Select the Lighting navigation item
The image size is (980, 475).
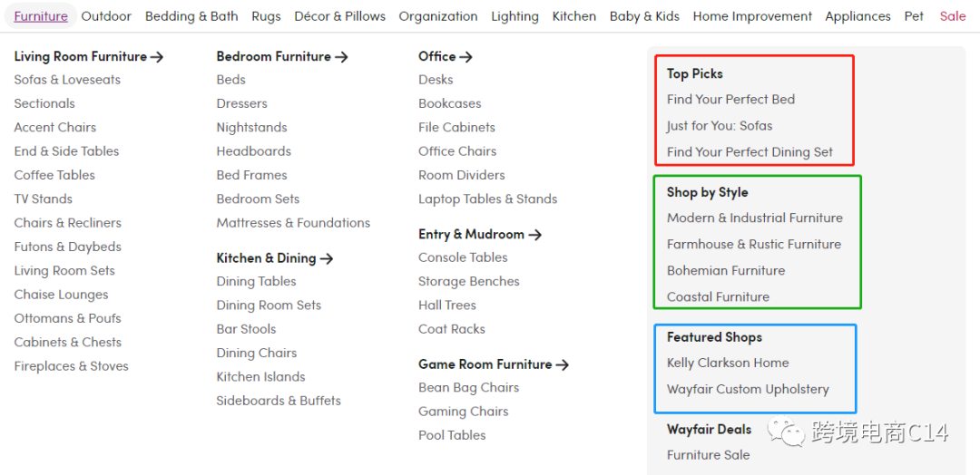click(514, 16)
